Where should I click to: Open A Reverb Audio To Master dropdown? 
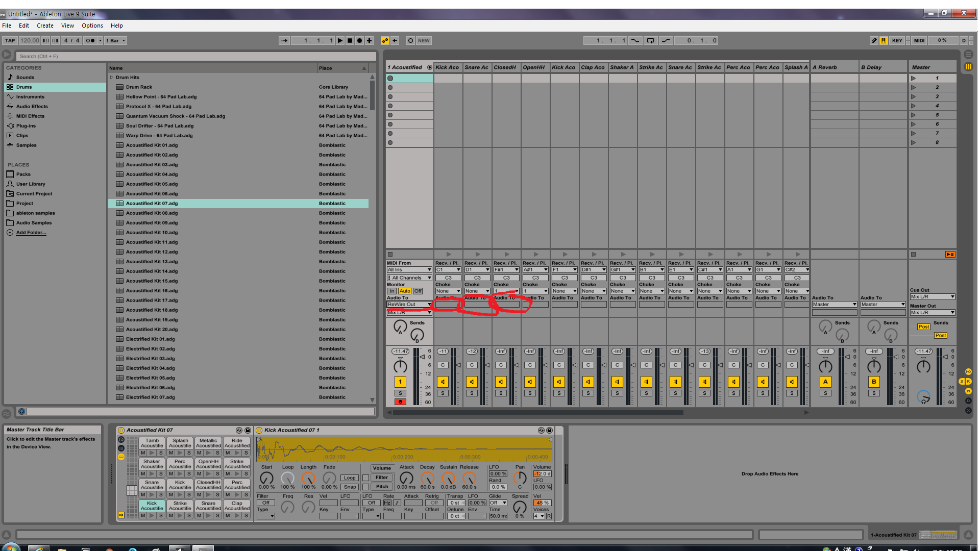tap(834, 304)
